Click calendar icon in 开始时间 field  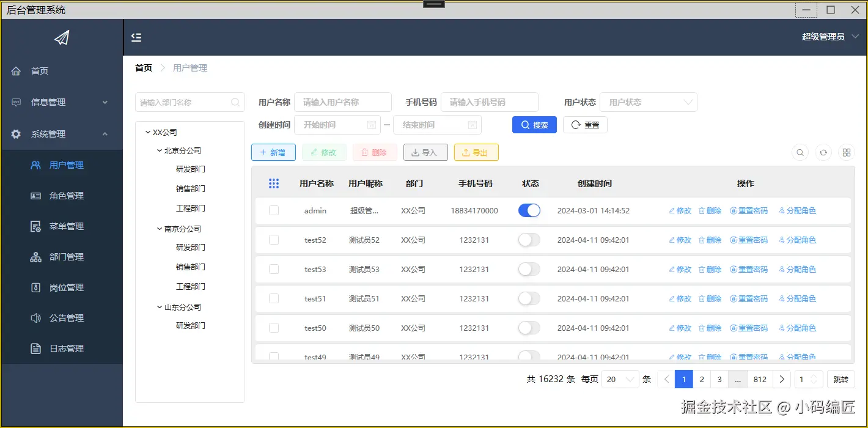tap(371, 125)
